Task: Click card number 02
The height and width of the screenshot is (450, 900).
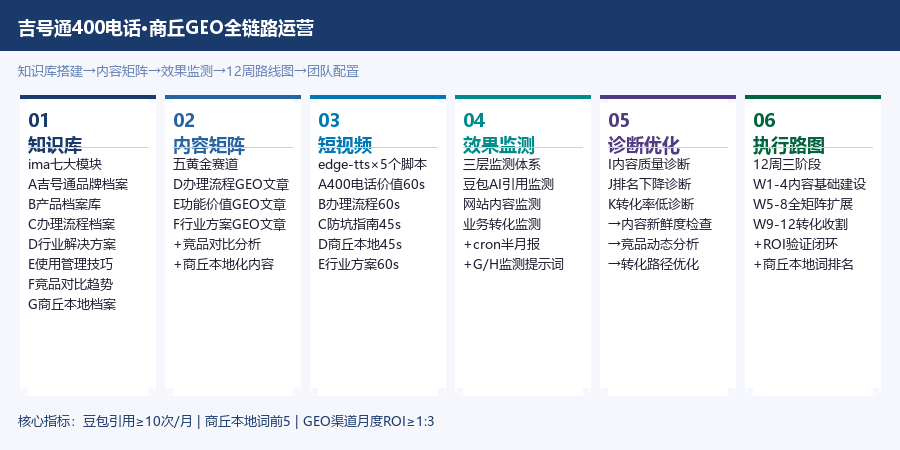Action: (x=184, y=120)
